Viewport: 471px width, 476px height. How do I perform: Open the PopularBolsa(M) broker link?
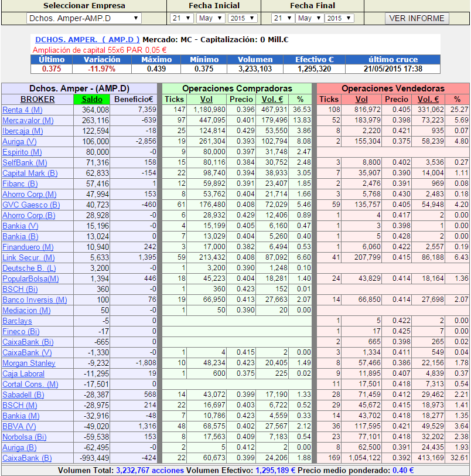click(x=30, y=278)
